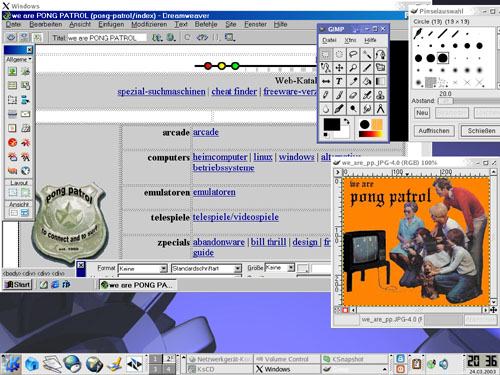Switch to virtual desktop 2 in pager
The height and width of the screenshot is (375, 500).
pos(169,359)
